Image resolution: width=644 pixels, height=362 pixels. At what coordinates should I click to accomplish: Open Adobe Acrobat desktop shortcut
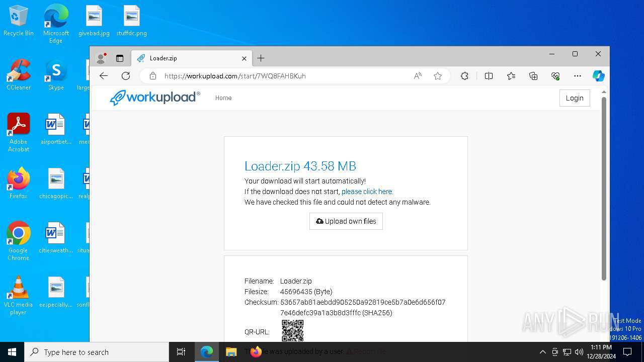(19, 133)
